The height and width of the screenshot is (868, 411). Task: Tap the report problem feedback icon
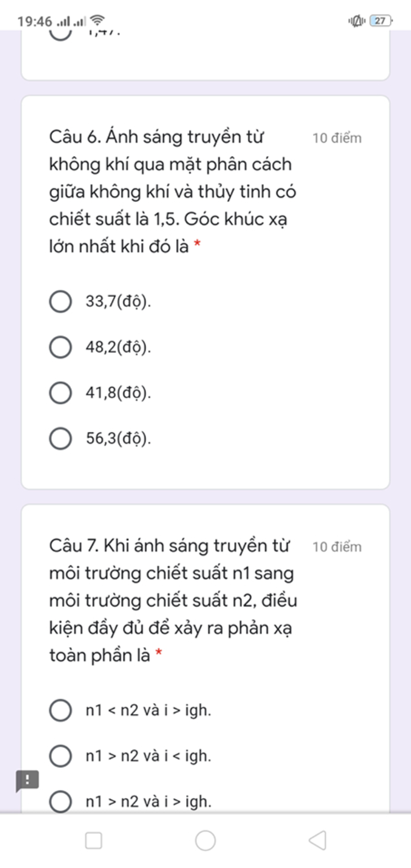point(27,781)
